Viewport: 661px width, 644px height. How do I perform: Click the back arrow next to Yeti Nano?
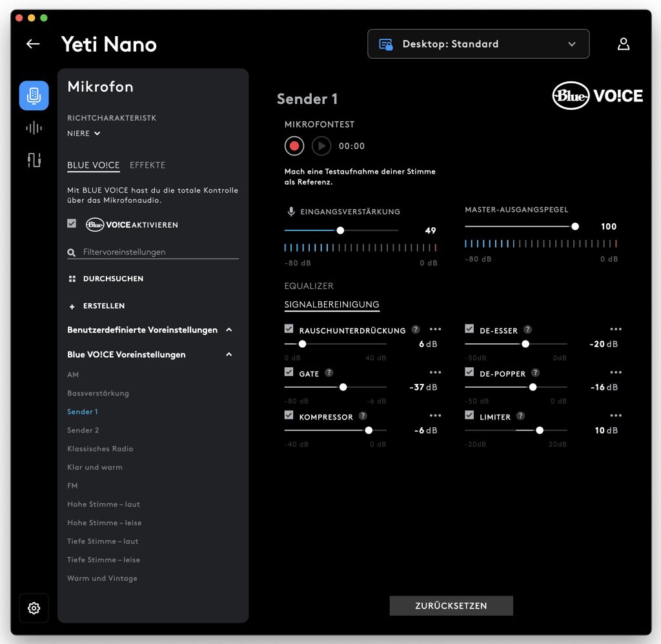click(x=33, y=44)
